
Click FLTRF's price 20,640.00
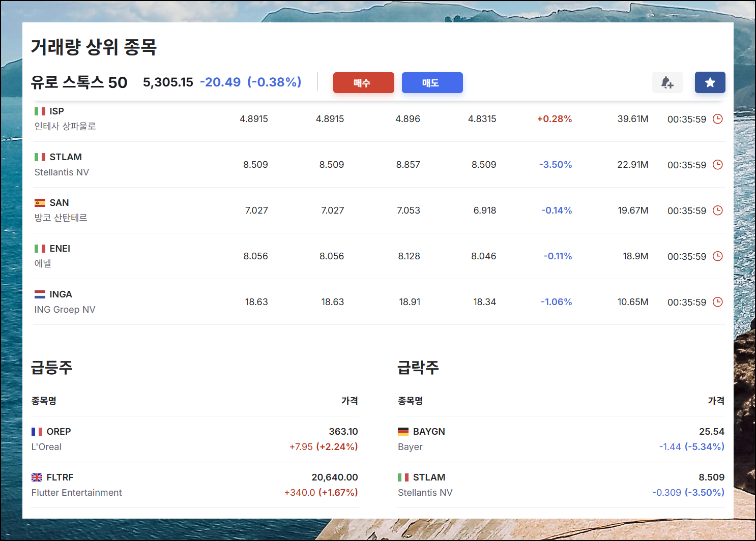pyautogui.click(x=335, y=477)
